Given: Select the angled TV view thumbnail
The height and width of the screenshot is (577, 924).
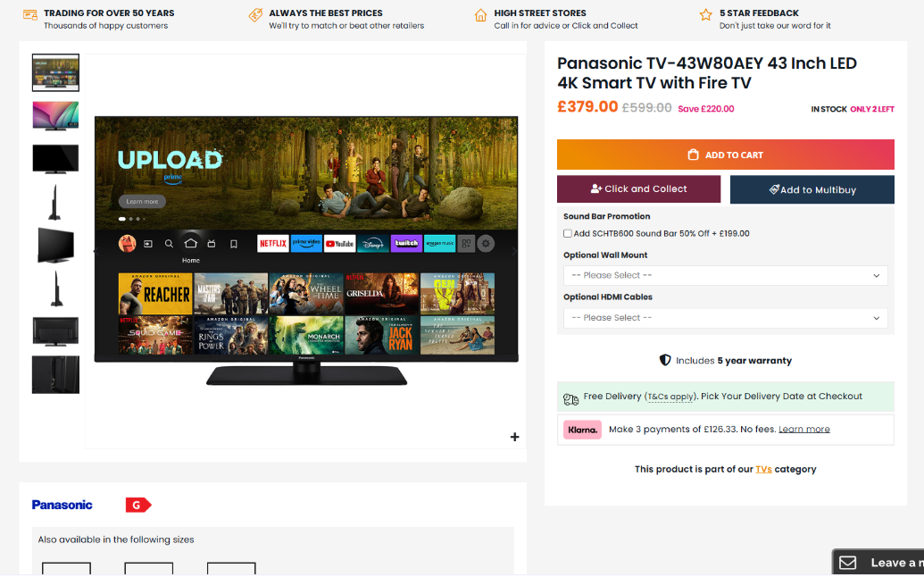Looking at the screenshot, I should click(x=55, y=246).
